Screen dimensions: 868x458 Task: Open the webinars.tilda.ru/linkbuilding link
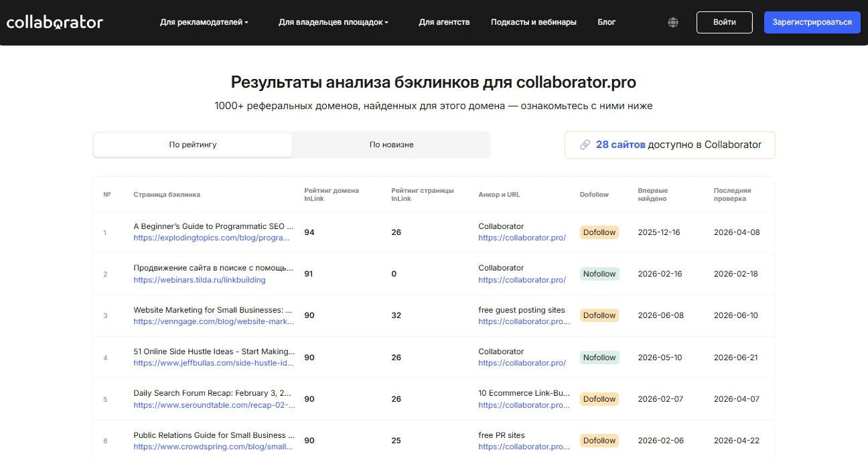200,280
